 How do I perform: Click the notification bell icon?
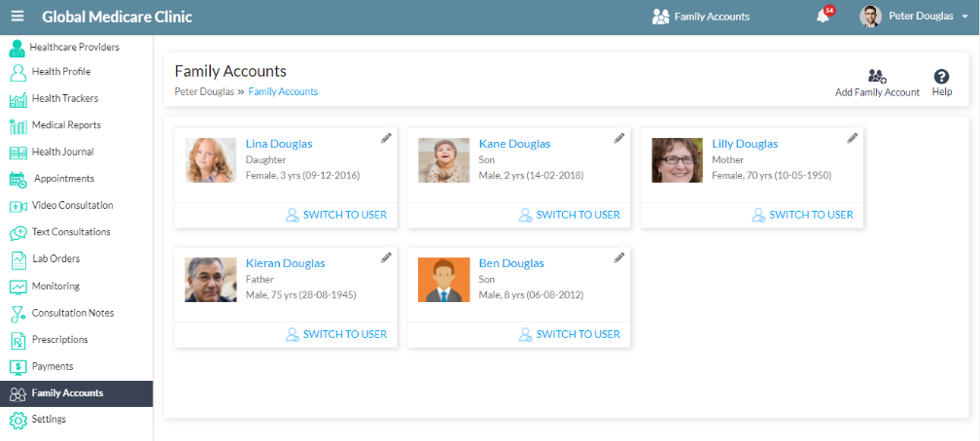823,17
